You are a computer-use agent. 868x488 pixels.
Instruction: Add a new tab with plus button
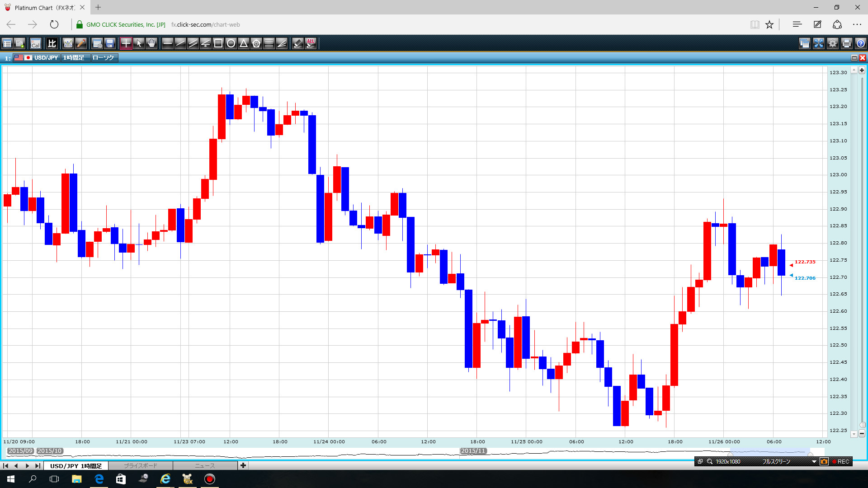[x=243, y=465]
